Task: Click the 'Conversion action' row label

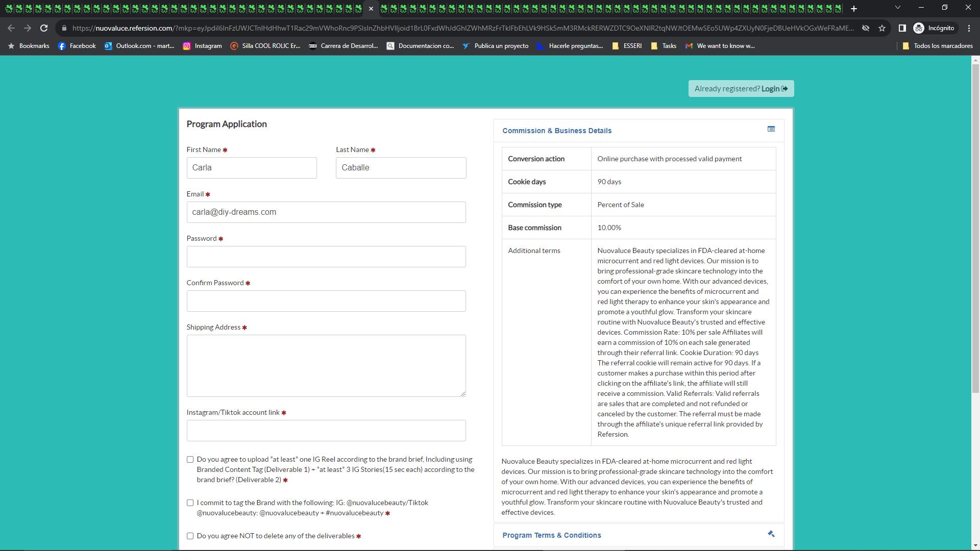Action: [536, 159]
